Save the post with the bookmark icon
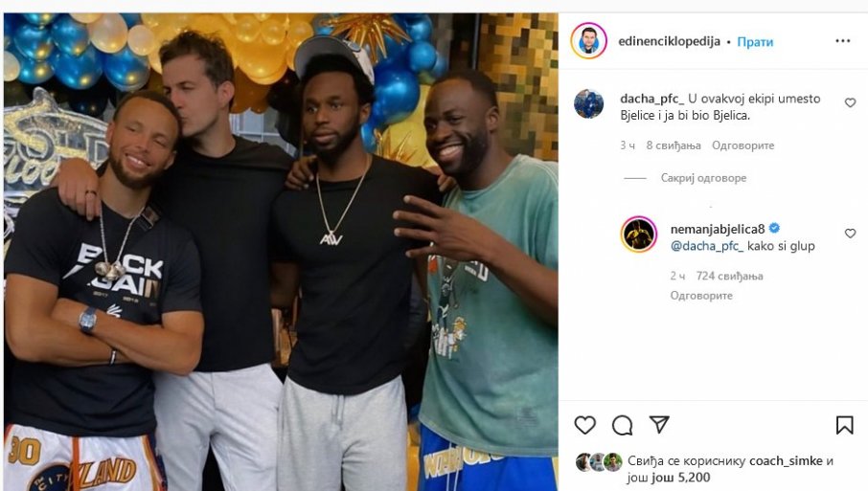This screenshot has height=491, width=868. [x=844, y=425]
